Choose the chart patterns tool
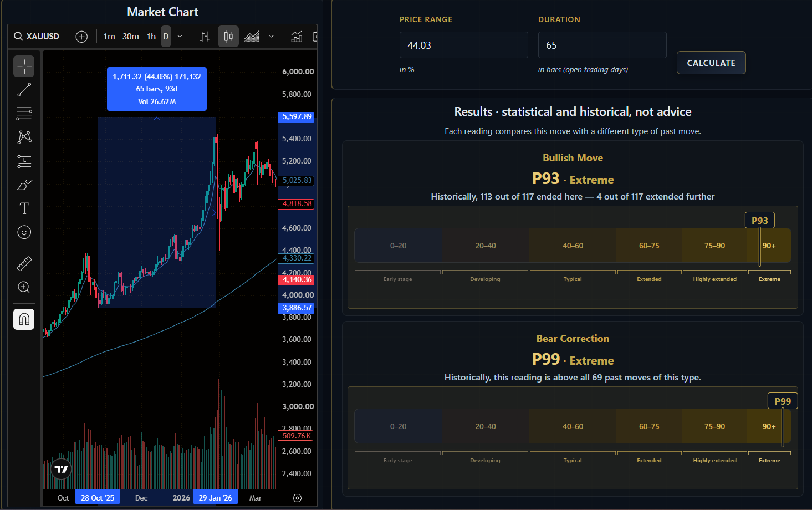The image size is (812, 510). [24, 137]
